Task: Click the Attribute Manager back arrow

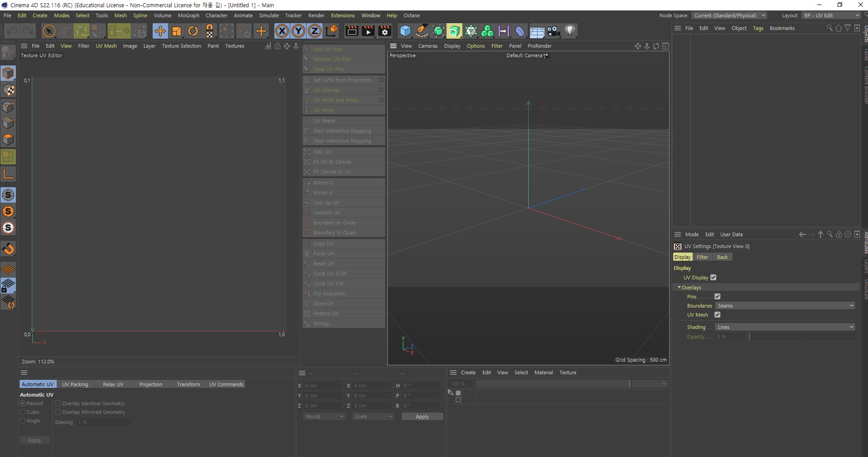Action: (802, 234)
